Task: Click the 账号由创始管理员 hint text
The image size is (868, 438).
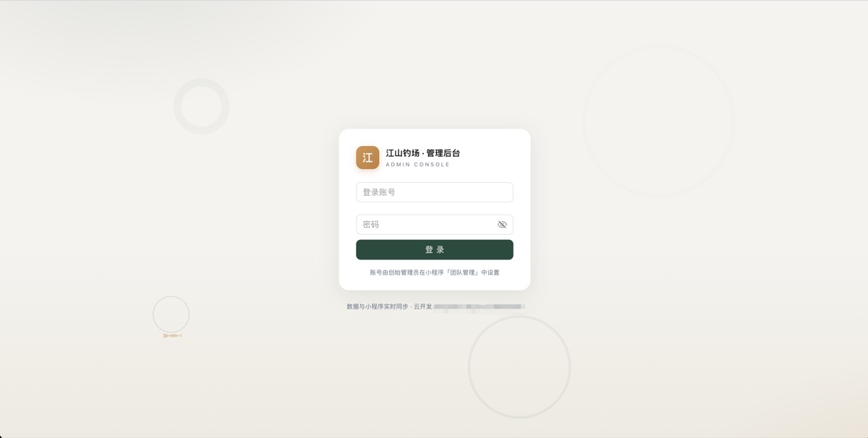Action: point(435,272)
